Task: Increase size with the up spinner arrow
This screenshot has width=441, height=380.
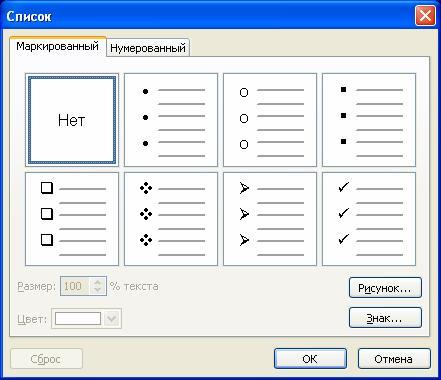Action: [x=97, y=282]
